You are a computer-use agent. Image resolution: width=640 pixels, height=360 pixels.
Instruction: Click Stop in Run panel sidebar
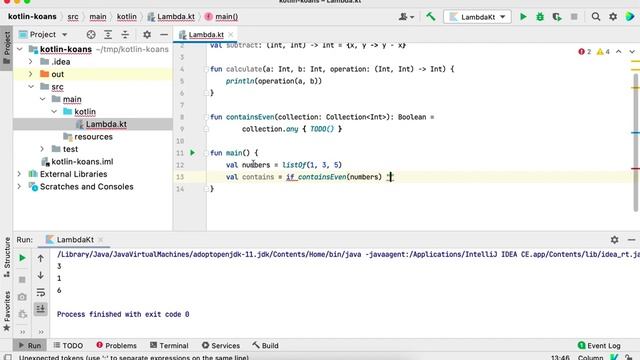(22, 280)
